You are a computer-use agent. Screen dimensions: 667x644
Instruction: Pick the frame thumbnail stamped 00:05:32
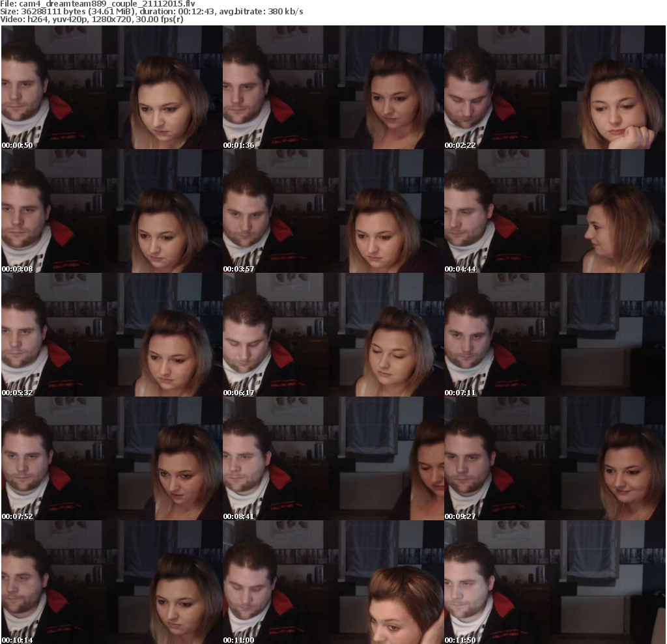pyautogui.click(x=112, y=335)
